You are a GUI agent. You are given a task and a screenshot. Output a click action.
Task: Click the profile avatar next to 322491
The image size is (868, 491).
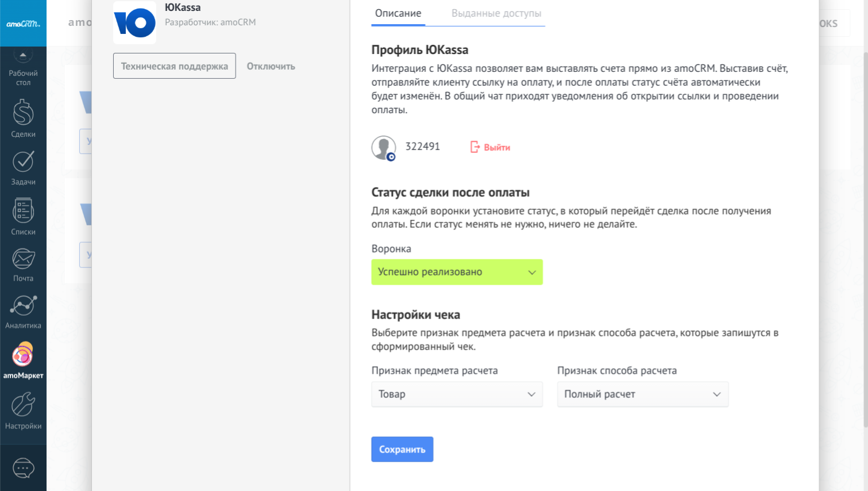pyautogui.click(x=383, y=148)
